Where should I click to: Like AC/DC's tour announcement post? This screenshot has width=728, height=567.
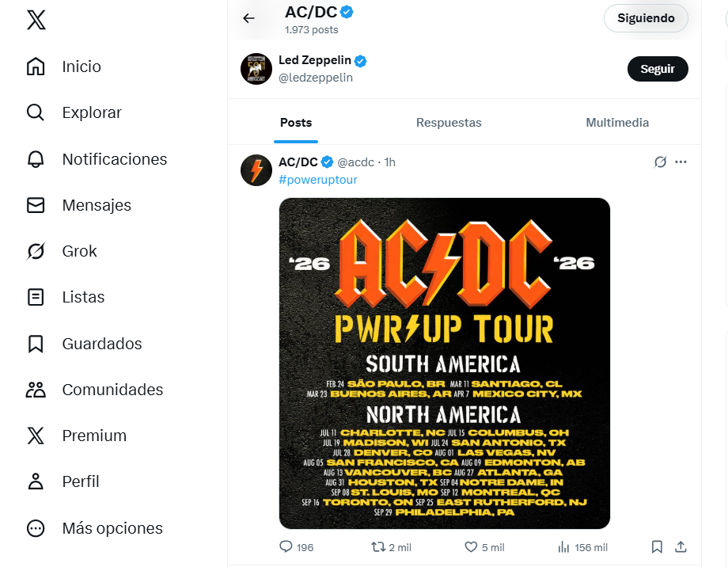click(471, 546)
